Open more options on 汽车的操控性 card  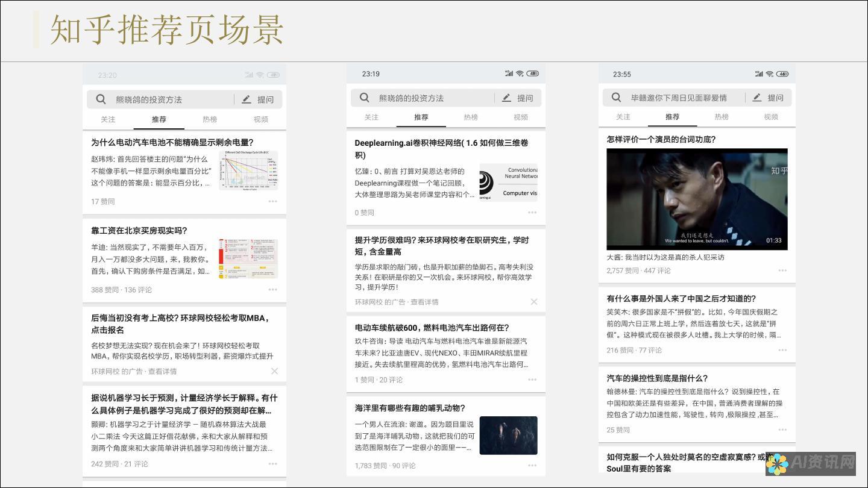(x=782, y=430)
